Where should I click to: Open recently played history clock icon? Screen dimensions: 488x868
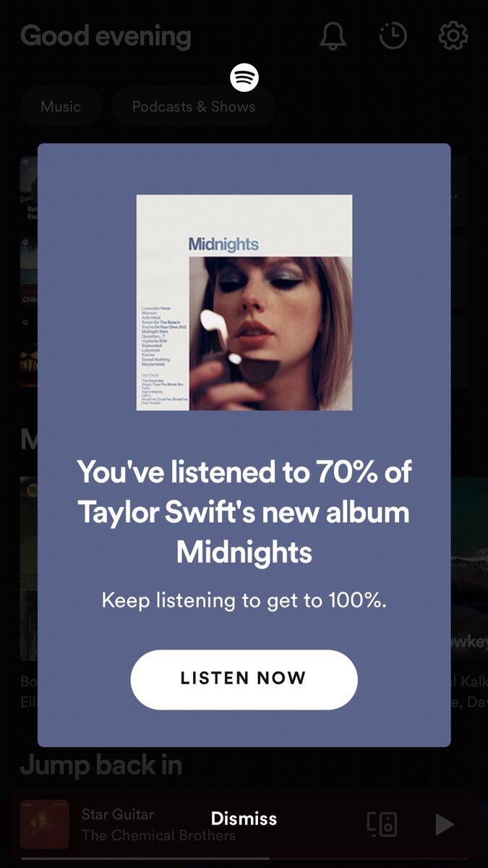393,36
